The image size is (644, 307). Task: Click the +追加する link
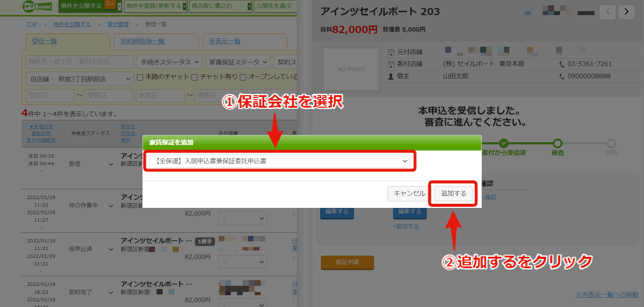[406, 227]
